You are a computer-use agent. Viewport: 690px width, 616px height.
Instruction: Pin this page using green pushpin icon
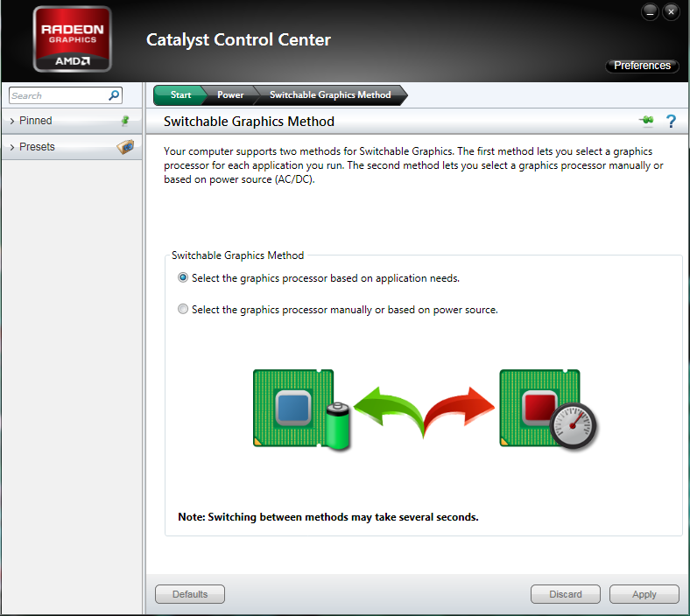(x=646, y=121)
